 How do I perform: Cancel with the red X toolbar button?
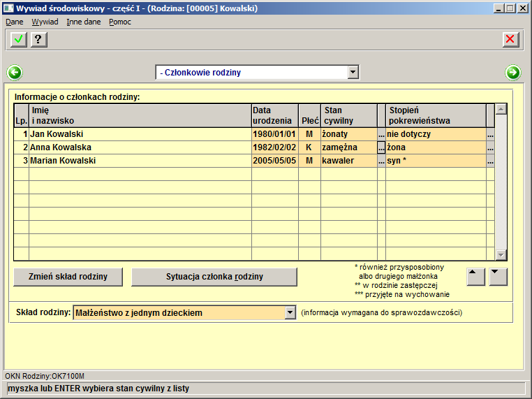[510, 39]
